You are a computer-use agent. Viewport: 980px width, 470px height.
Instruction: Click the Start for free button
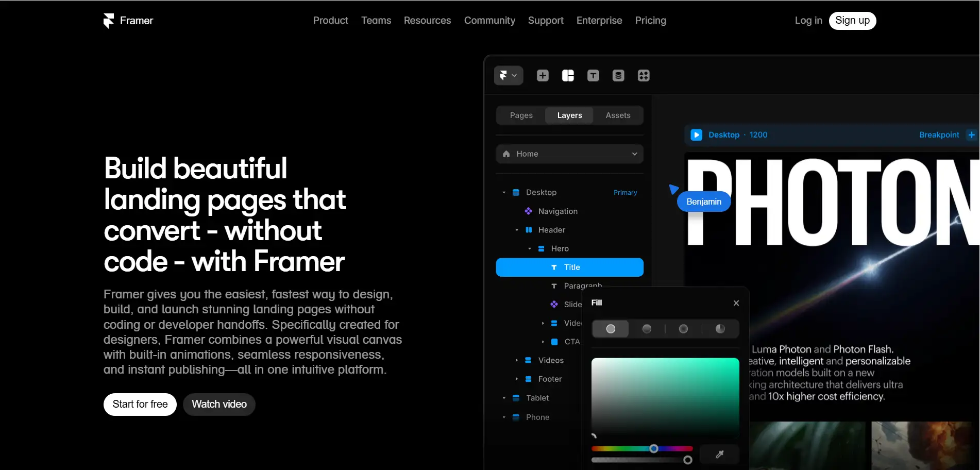(x=140, y=404)
